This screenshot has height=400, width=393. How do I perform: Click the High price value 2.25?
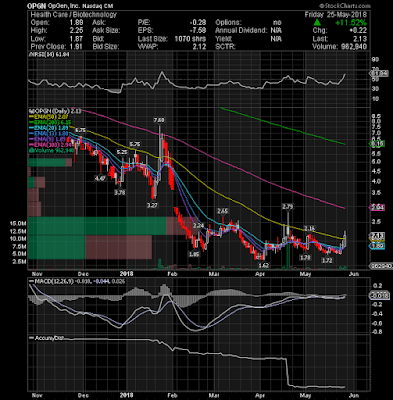click(75, 31)
